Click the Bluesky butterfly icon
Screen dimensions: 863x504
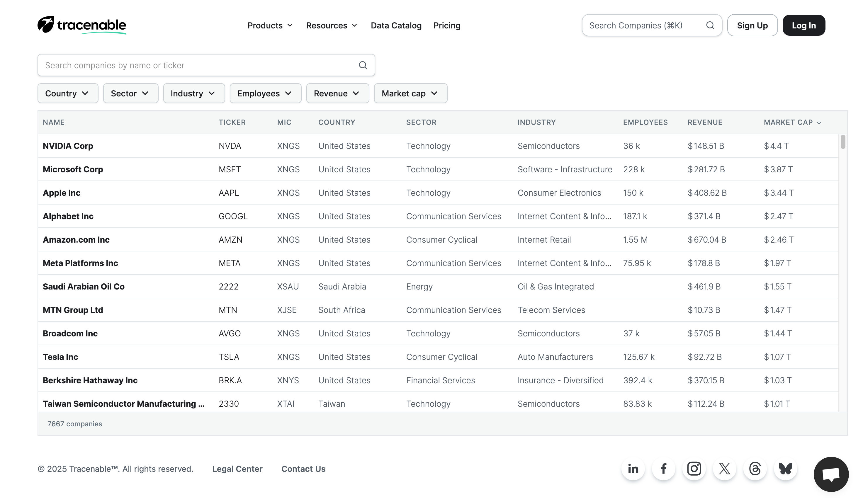785,468
